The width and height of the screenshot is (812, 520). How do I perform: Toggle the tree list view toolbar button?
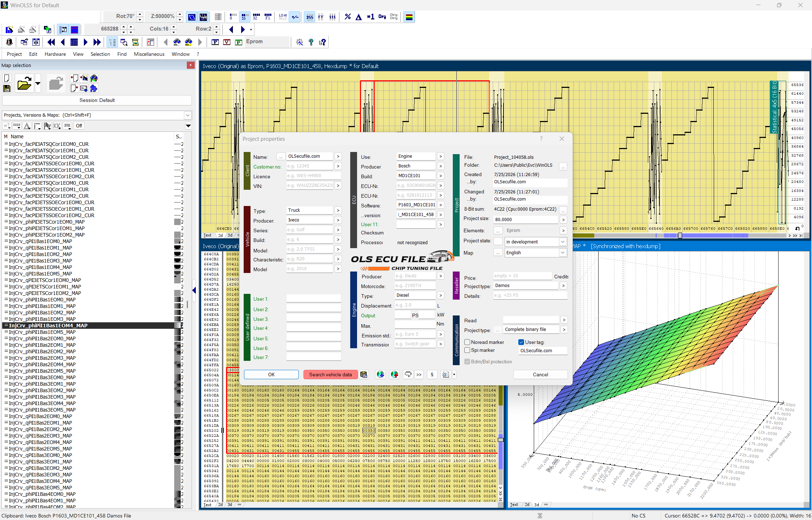click(112, 42)
